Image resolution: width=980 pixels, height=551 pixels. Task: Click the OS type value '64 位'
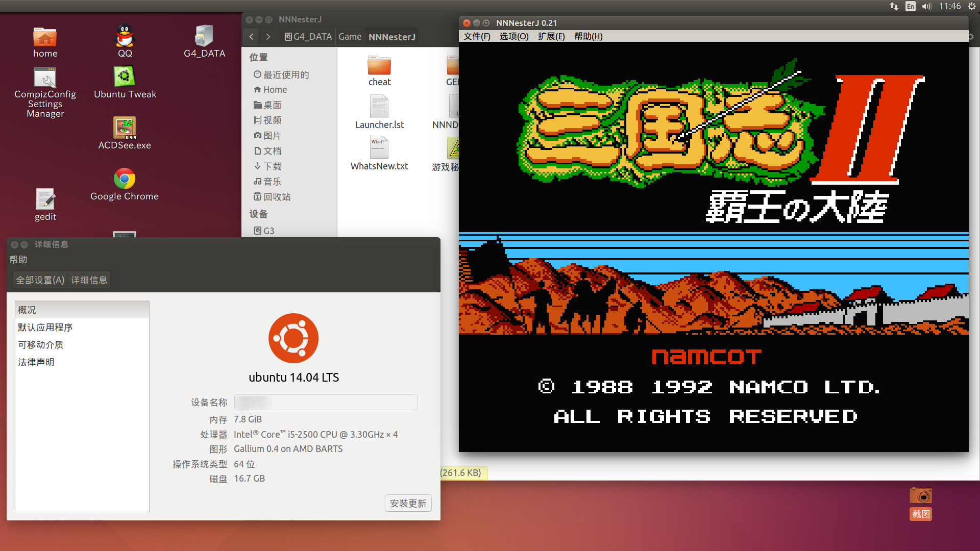(244, 464)
